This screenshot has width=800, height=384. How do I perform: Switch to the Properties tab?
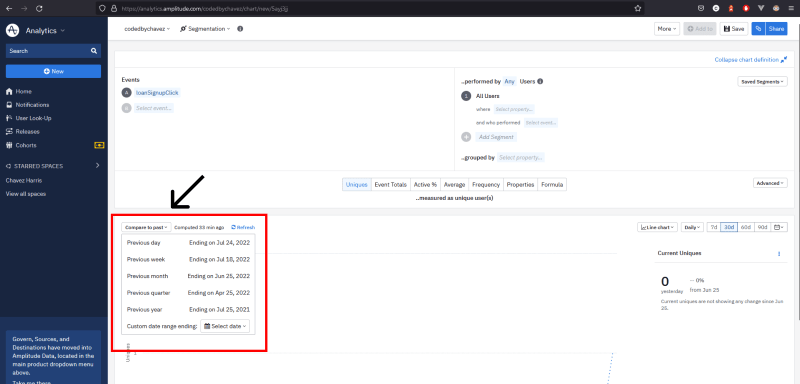click(520, 185)
